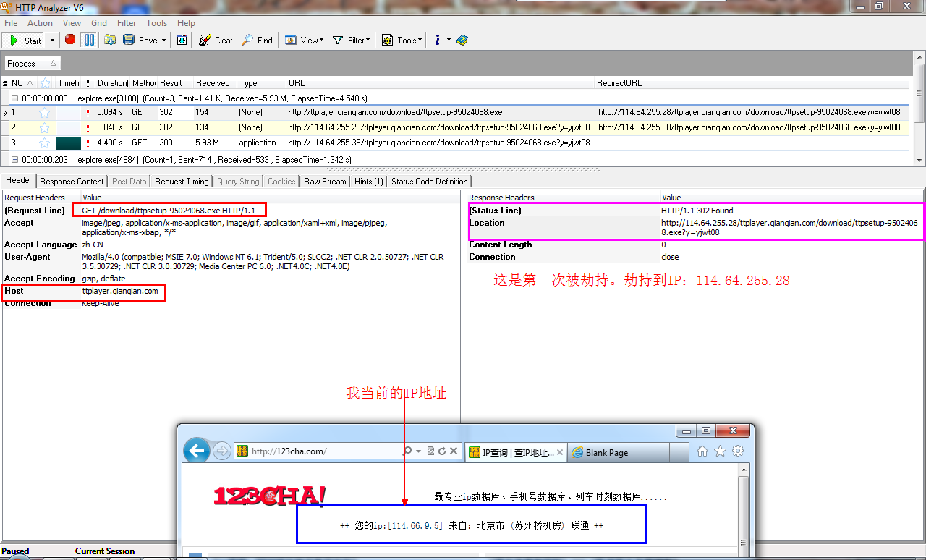The image size is (926, 560).
Task: Click the IE back button
Action: click(196, 451)
